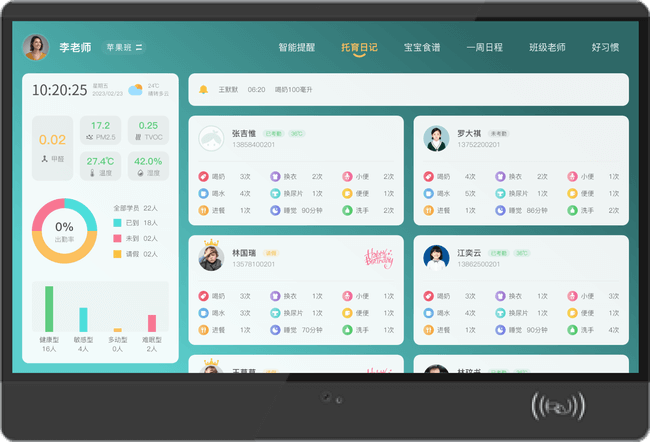Open the 好习惯 tab
The width and height of the screenshot is (650, 442).
606,47
